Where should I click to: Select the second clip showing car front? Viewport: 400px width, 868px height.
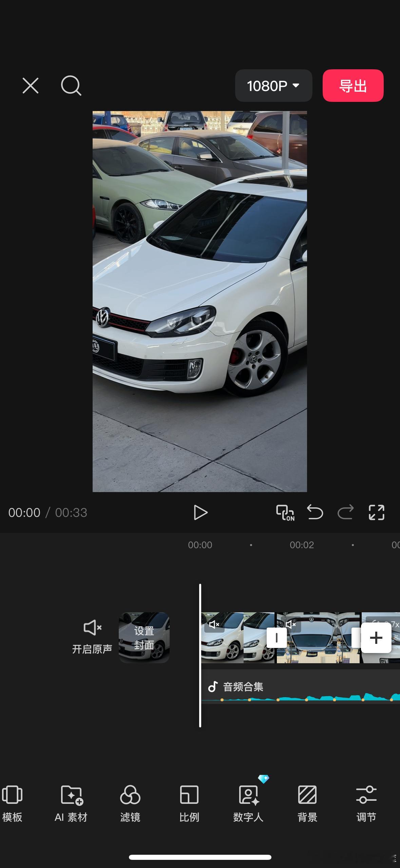pyautogui.click(x=318, y=638)
